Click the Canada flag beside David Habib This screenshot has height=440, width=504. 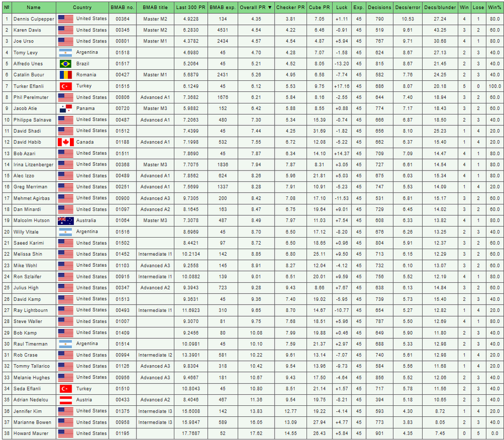pyautogui.click(x=65, y=142)
